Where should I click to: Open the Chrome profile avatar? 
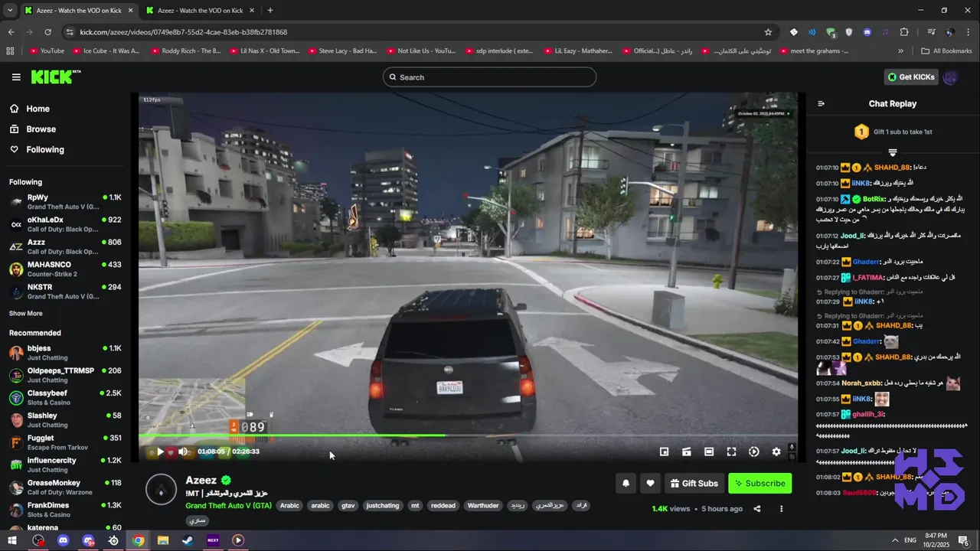pos(950,32)
